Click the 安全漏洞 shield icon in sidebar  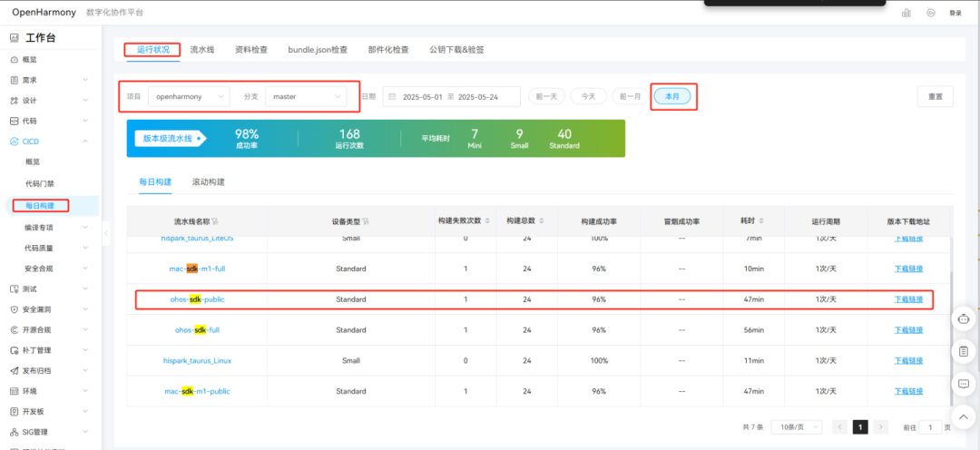[14, 309]
